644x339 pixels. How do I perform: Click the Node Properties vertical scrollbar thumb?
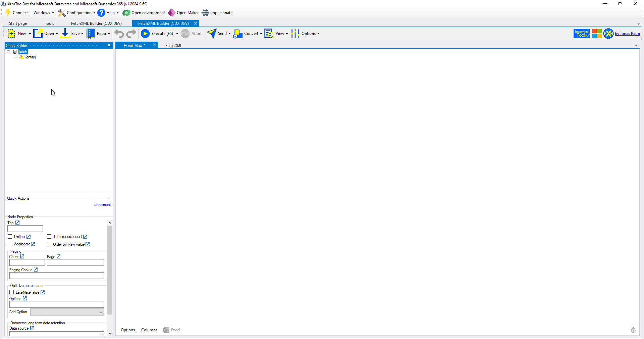coord(110,270)
